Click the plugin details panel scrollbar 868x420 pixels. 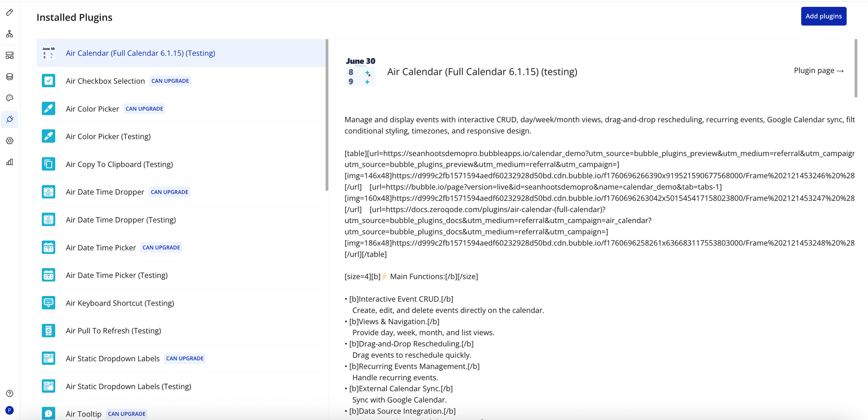856,68
